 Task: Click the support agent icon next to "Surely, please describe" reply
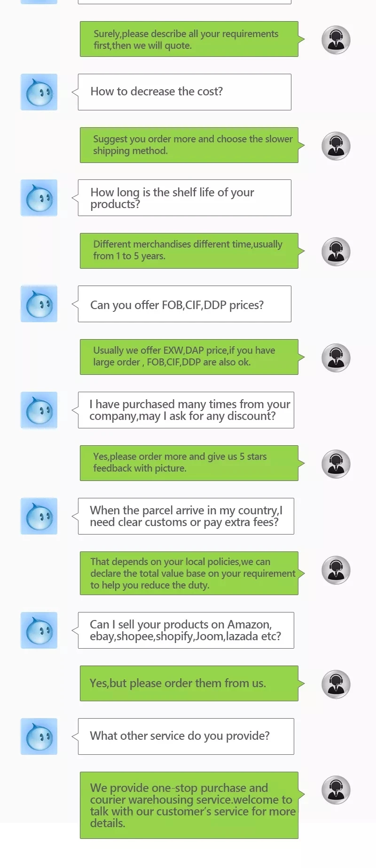(336, 40)
